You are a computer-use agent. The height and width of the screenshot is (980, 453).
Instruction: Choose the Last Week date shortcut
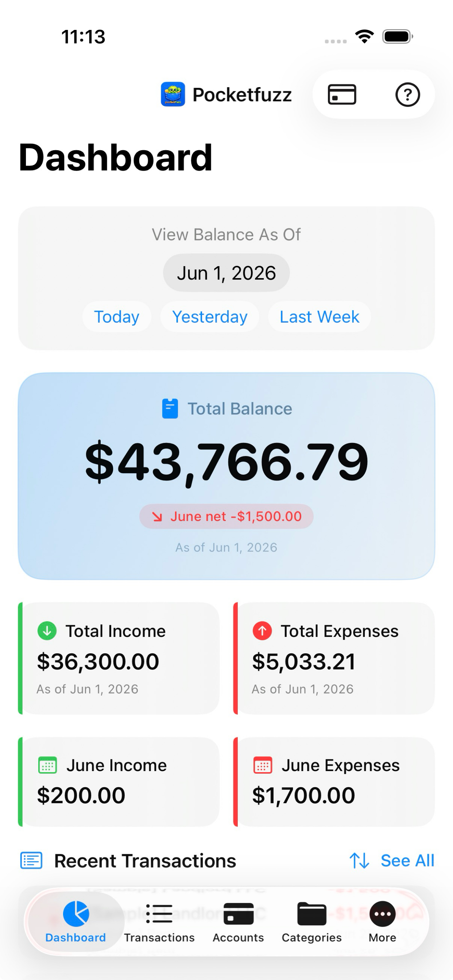[320, 316]
